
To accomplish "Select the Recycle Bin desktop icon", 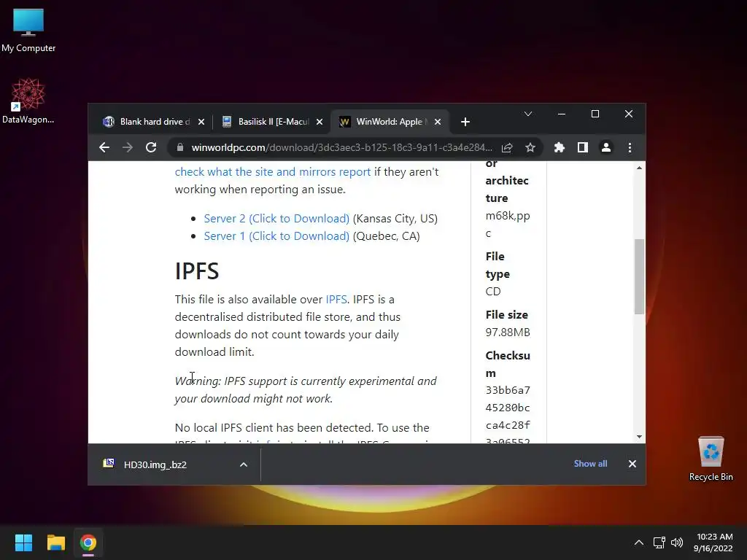I will point(711,459).
